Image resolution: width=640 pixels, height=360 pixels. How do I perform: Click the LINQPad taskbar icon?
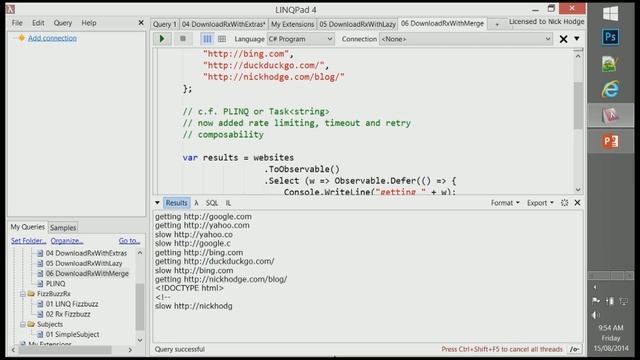click(x=611, y=116)
